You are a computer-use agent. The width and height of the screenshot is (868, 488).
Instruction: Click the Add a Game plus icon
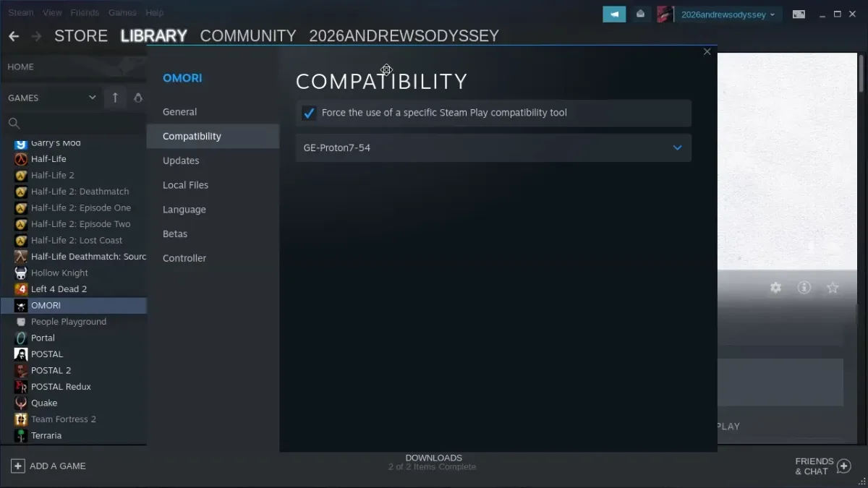coord(17,466)
